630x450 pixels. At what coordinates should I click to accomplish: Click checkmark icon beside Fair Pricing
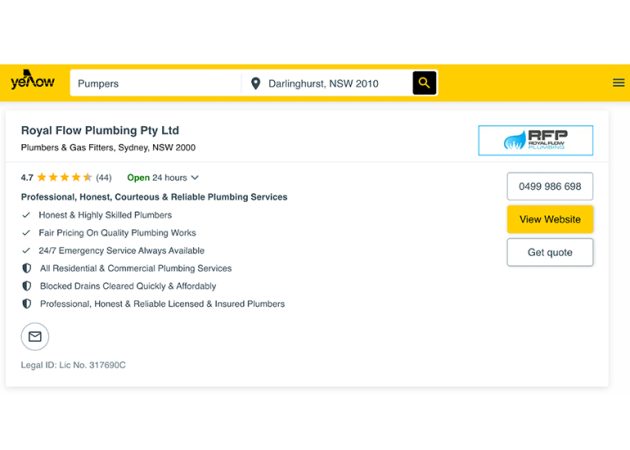pyautogui.click(x=26, y=233)
